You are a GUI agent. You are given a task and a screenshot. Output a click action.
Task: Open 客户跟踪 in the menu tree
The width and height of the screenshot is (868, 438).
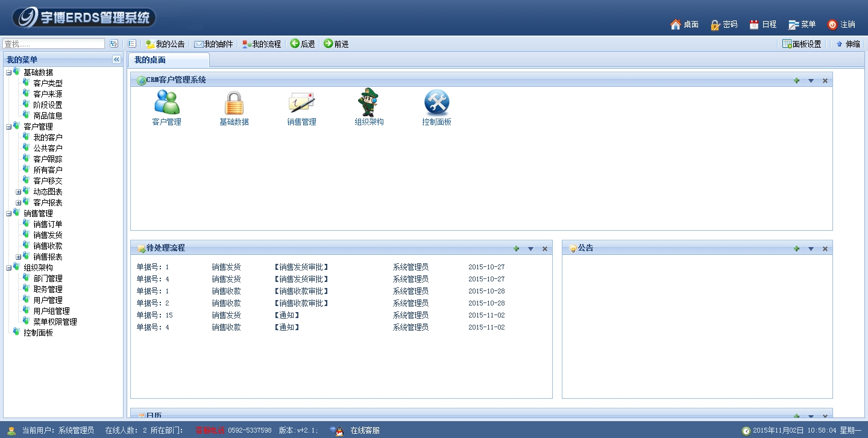pos(48,160)
